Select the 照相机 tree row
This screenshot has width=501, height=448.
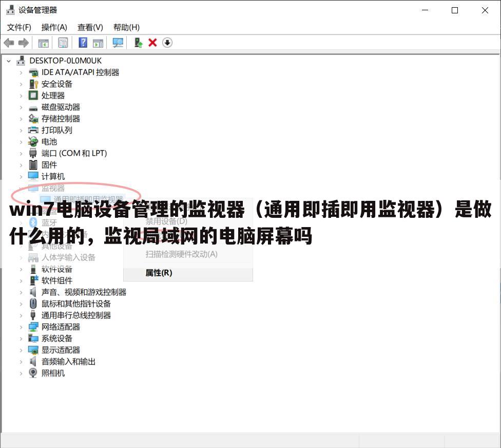point(53,373)
